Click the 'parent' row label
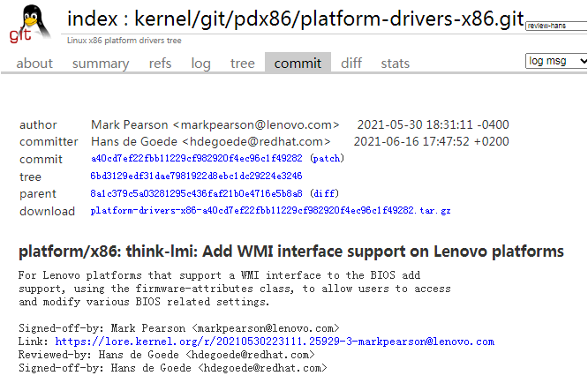This screenshot has height=383, width=588. [x=38, y=194]
